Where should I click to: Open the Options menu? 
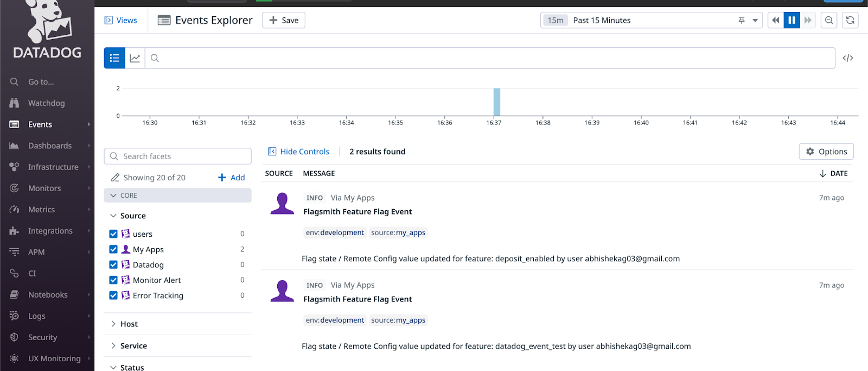point(826,152)
